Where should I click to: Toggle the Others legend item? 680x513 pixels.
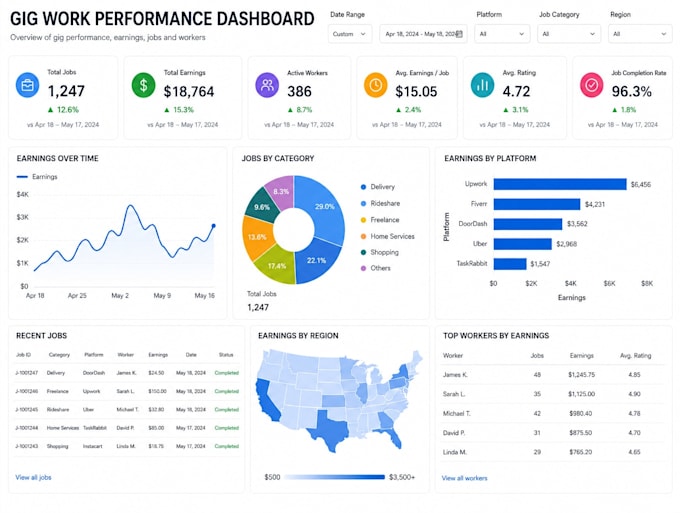tap(376, 268)
